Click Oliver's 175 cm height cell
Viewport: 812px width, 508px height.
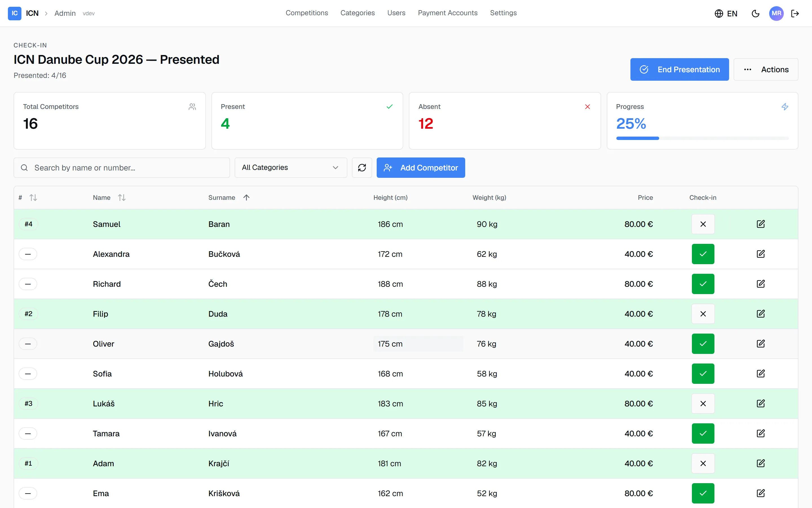click(x=418, y=344)
